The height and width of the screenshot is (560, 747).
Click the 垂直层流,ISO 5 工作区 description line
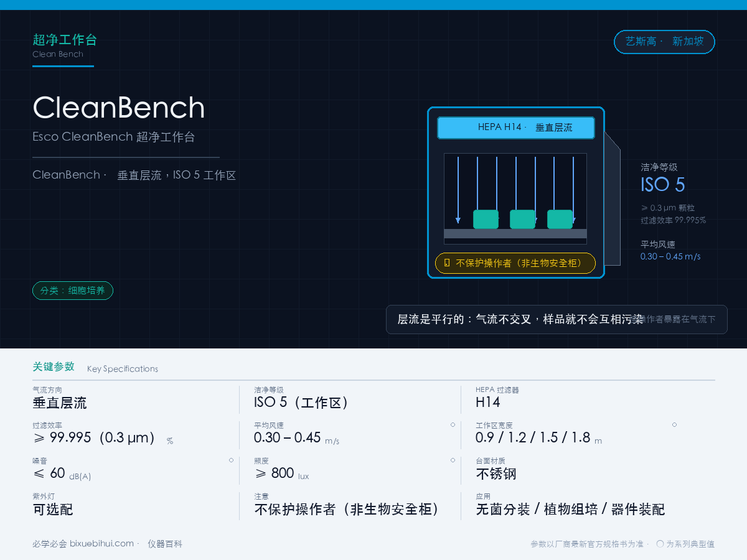point(177,175)
